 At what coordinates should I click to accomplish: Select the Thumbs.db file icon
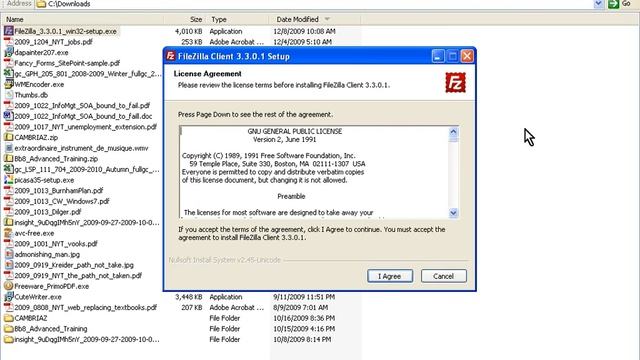pos(8,95)
